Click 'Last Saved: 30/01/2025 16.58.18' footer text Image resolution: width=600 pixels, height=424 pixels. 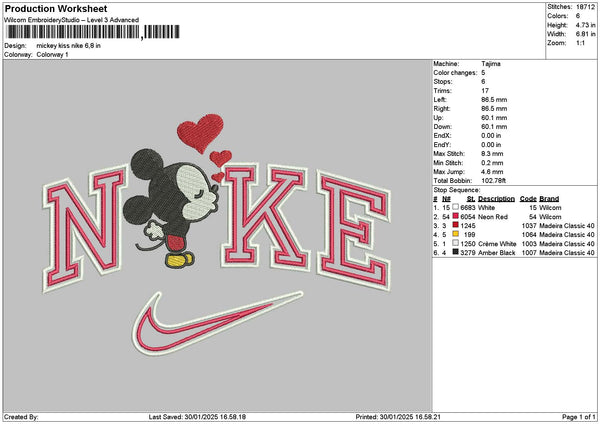[197, 417]
